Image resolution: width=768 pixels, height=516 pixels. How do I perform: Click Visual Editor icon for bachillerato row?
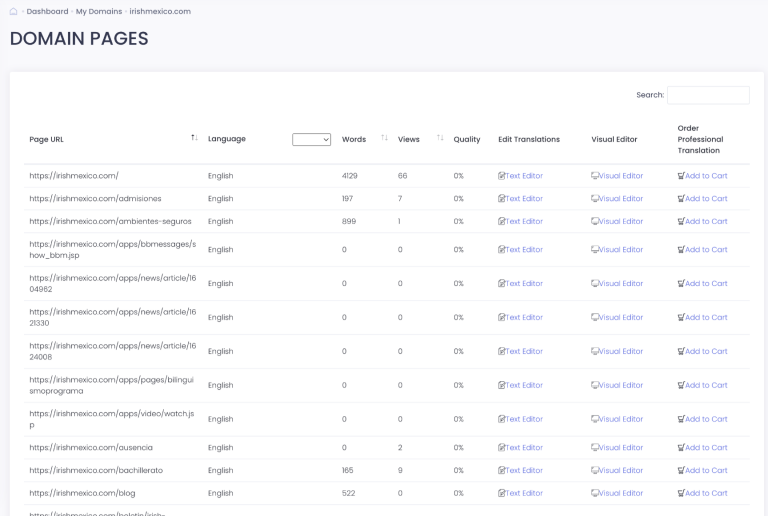[595, 470]
